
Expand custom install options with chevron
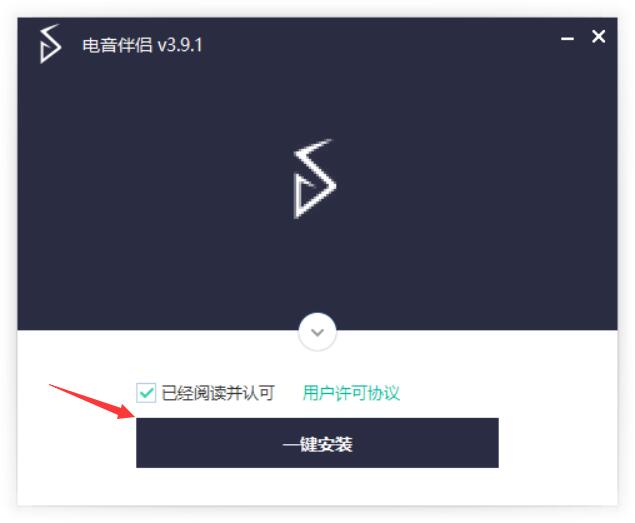317,332
